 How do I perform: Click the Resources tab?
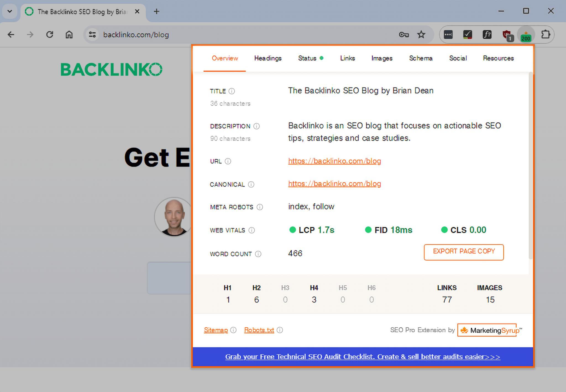(x=498, y=58)
